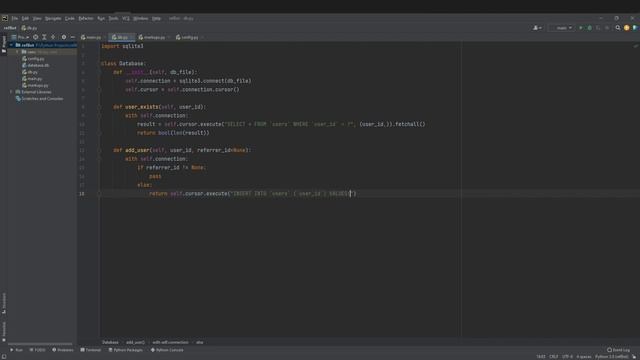Click the UTF-8 encoding status item

coord(567,357)
